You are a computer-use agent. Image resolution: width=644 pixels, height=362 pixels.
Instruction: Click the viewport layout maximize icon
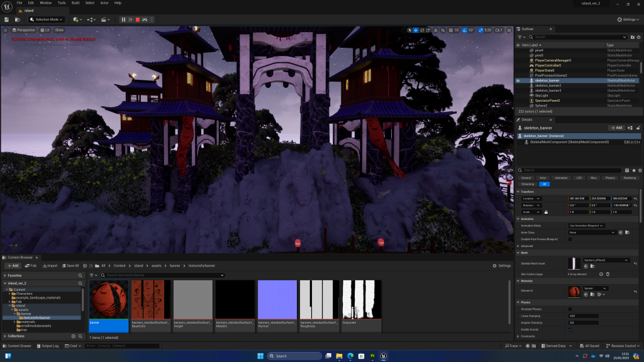[509, 30]
